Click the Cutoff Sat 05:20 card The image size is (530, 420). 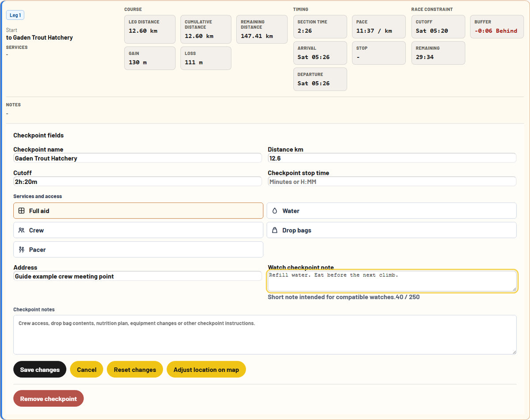(438, 26)
